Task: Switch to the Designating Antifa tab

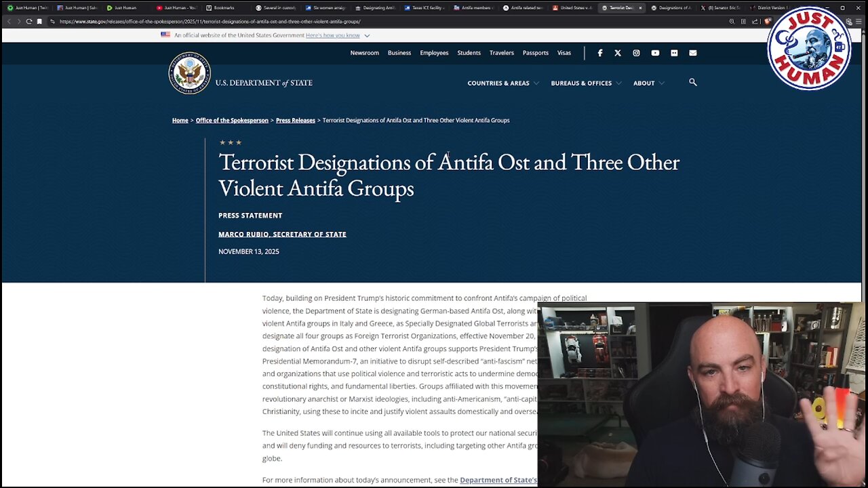Action: coord(374,8)
